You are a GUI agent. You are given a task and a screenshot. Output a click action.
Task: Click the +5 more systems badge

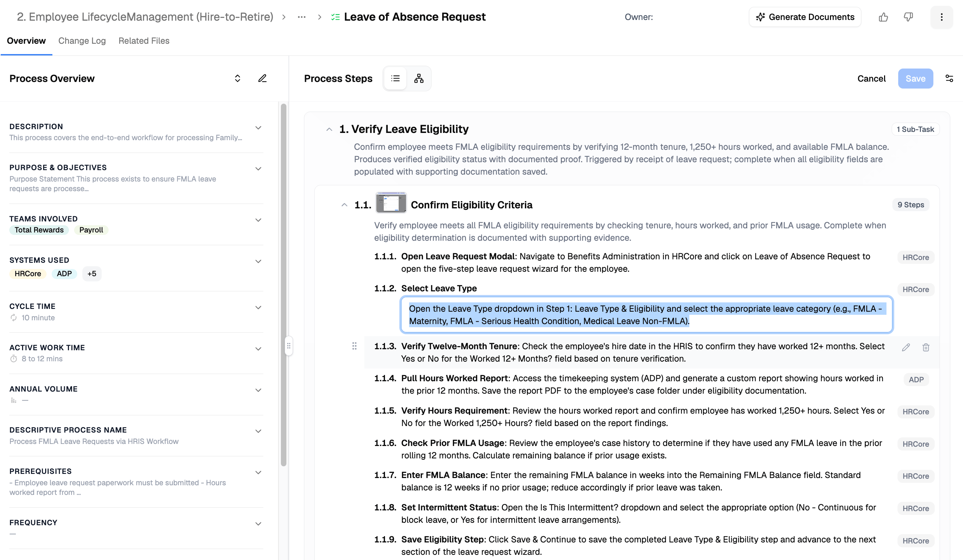[92, 274]
